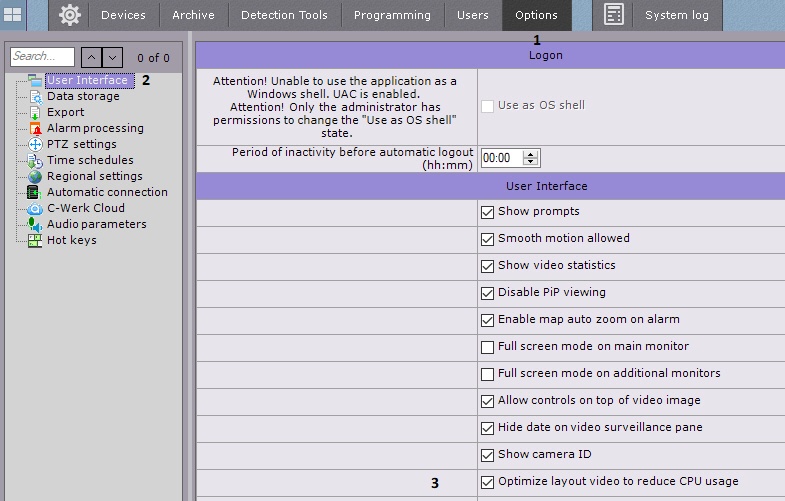This screenshot has width=785, height=501.
Task: Select the PTZ settings icon
Action: point(35,144)
